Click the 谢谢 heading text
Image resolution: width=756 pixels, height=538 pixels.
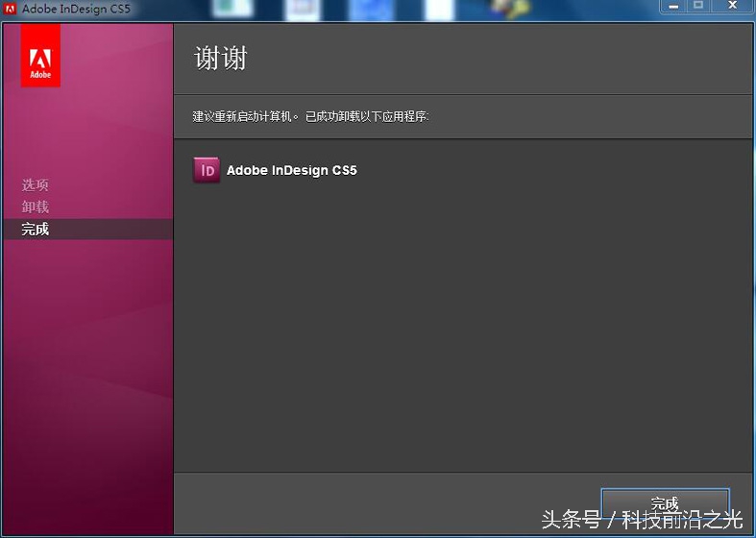(x=220, y=59)
